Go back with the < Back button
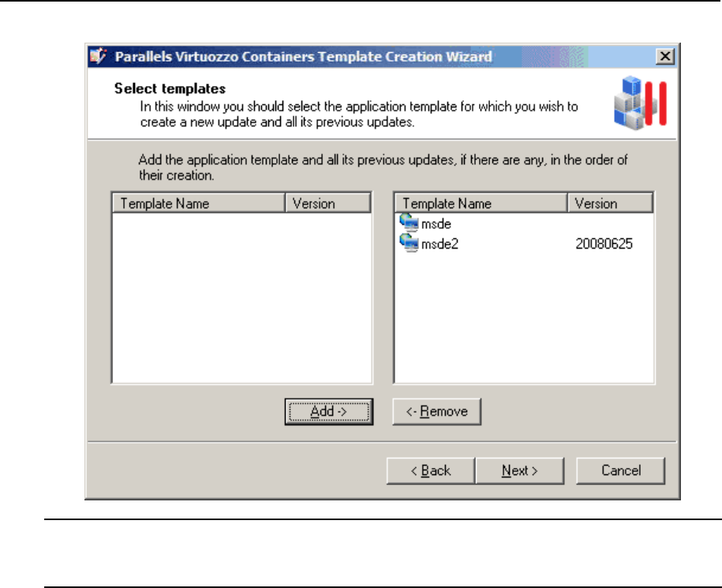The height and width of the screenshot is (588, 722). 431,470
